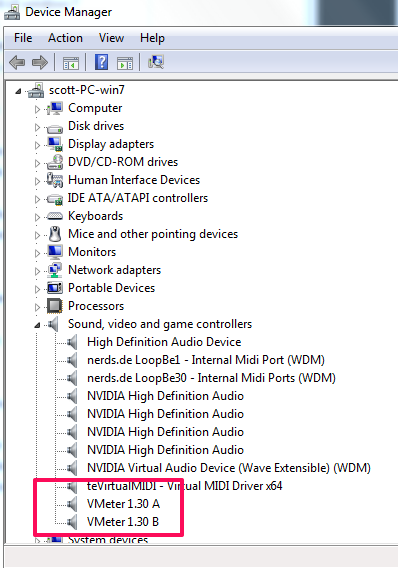Click the Keyboards category icon
The width and height of the screenshot is (398, 568).
(55, 216)
